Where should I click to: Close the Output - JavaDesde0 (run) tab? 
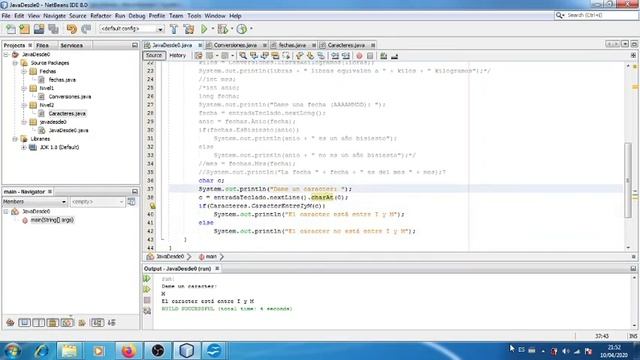coord(217,269)
